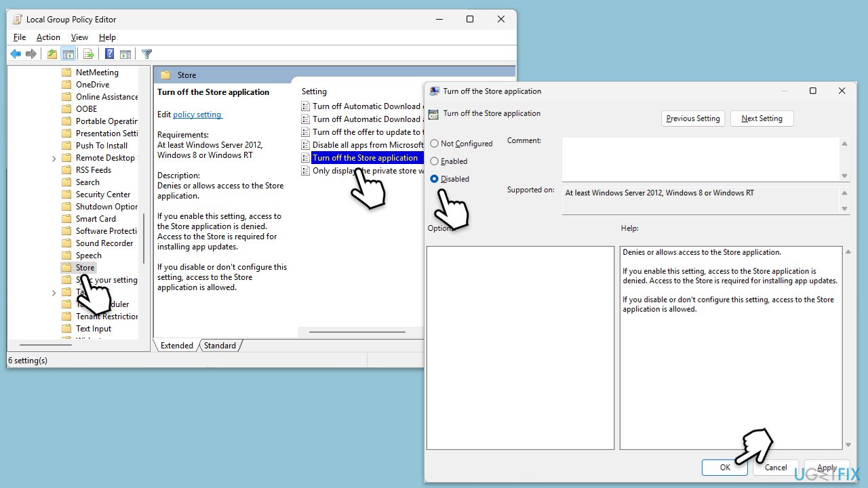Image resolution: width=868 pixels, height=488 pixels.
Task: Select the Tenant Restrictions tree folder
Action: (106, 317)
